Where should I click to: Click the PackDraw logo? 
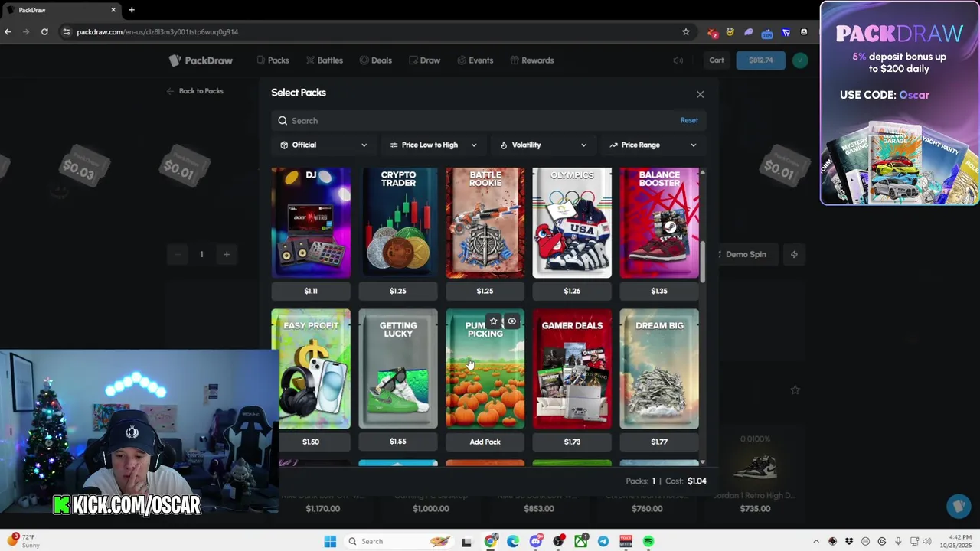(x=201, y=60)
